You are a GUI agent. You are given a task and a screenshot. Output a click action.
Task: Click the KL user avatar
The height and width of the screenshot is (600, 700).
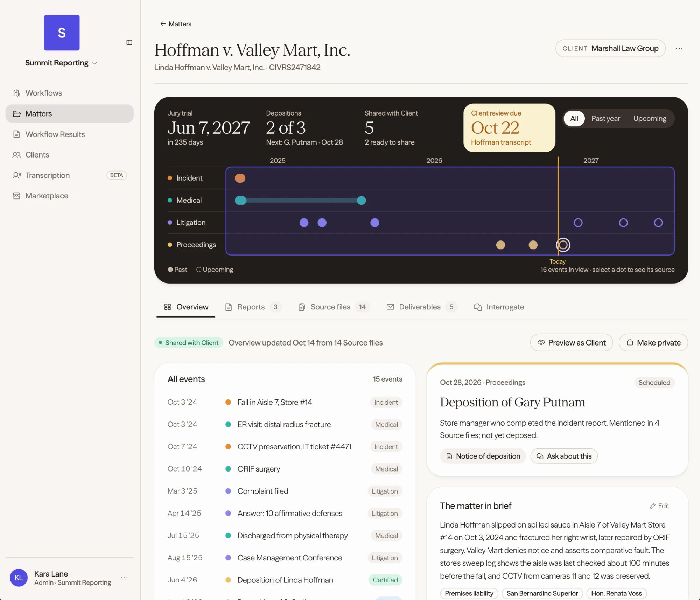(x=19, y=578)
